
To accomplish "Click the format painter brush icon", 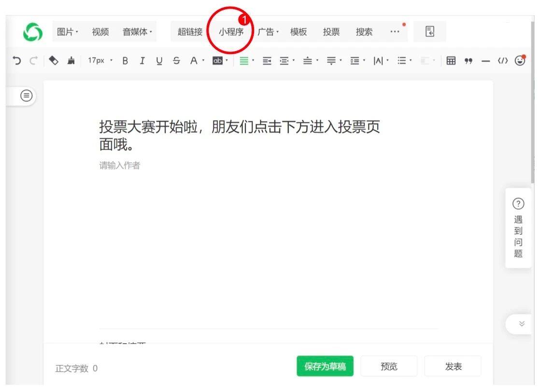I will tap(71, 61).
